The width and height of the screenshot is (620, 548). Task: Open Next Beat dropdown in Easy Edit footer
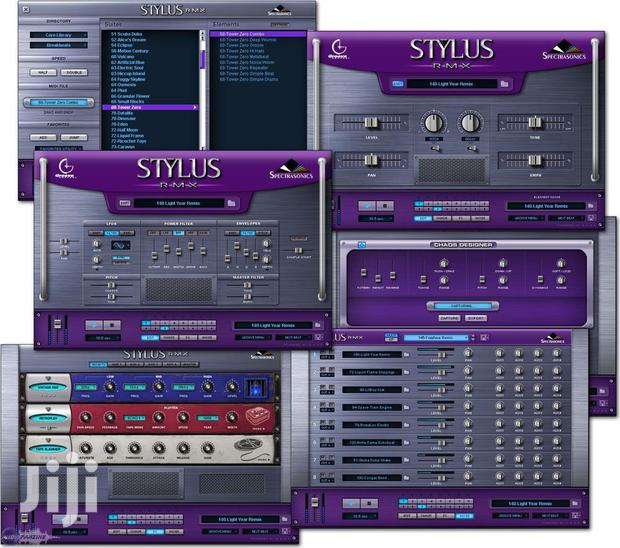pyautogui.click(x=566, y=218)
